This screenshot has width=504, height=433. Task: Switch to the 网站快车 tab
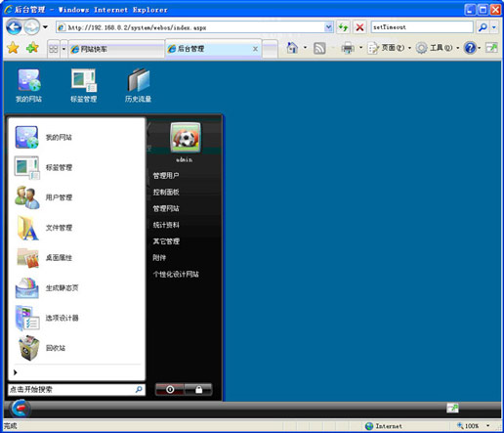(x=116, y=49)
